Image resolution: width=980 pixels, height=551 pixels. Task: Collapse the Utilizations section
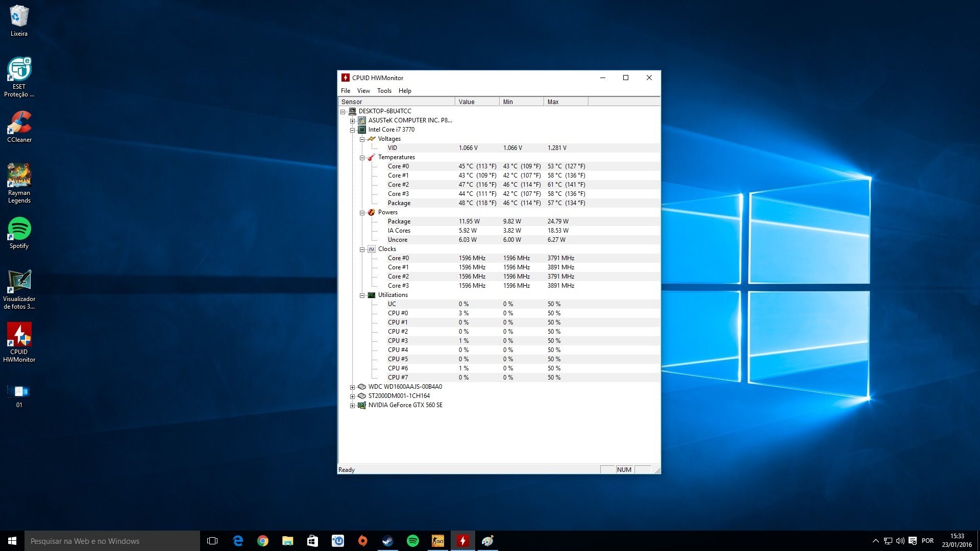click(362, 295)
